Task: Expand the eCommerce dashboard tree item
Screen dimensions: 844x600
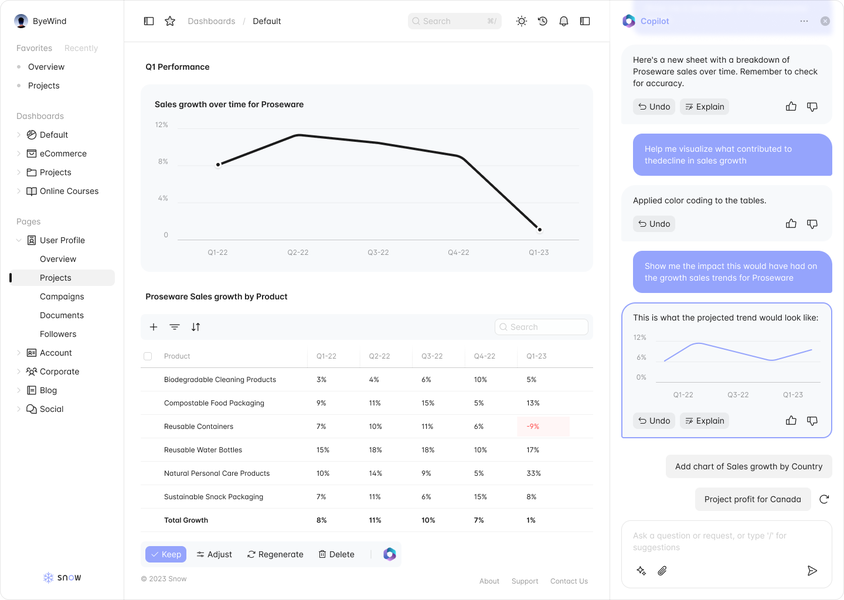Action: point(19,154)
